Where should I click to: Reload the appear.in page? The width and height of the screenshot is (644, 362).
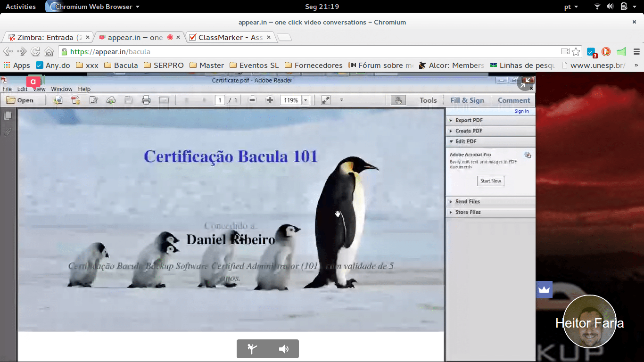click(35, 51)
